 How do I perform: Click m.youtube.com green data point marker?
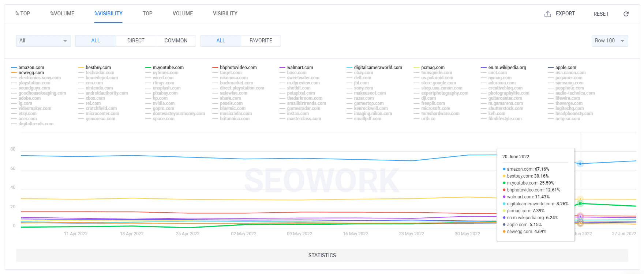[580, 203]
